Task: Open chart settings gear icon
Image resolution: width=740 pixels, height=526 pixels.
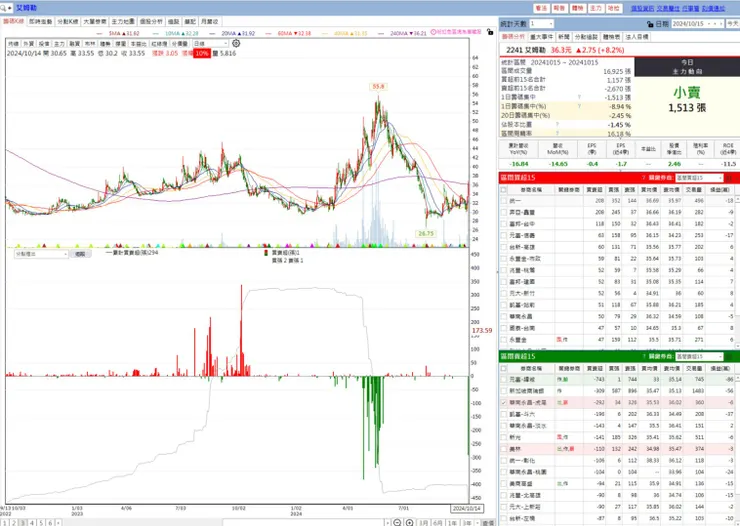Action: point(236,43)
